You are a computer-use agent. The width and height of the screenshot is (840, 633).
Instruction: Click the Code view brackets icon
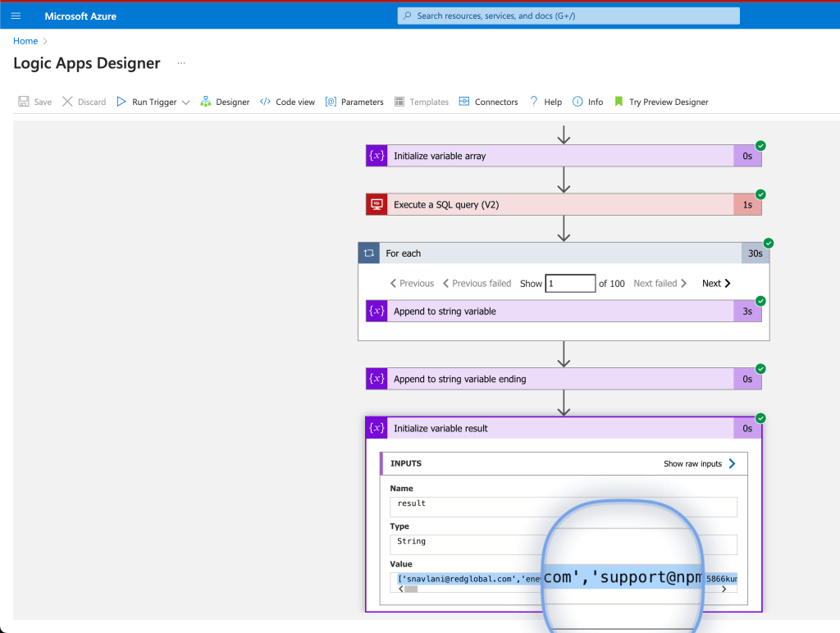tap(265, 102)
